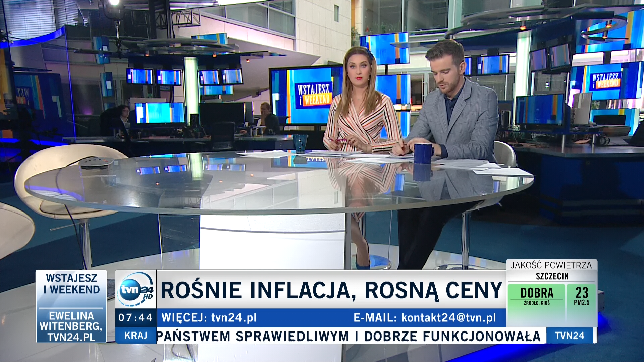Click the "E-MAIL: kontakt24@tvn.pl" text

(425, 317)
